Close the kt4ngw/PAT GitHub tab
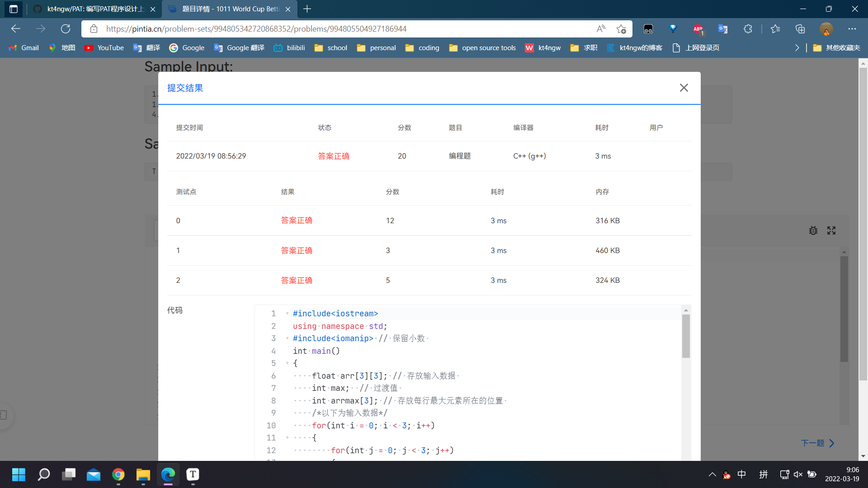Viewport: 868px width, 488px height. click(153, 9)
